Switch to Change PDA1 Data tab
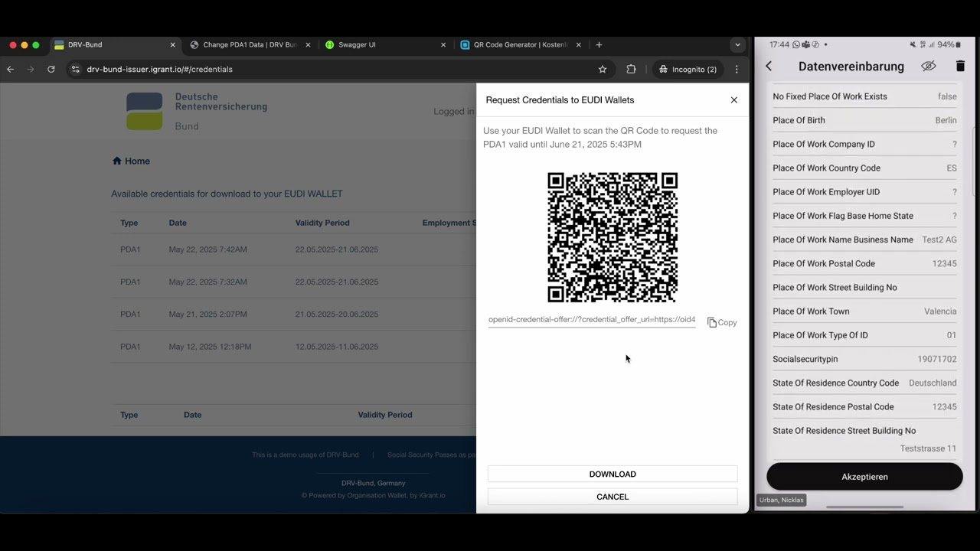980x551 pixels. [x=250, y=45]
